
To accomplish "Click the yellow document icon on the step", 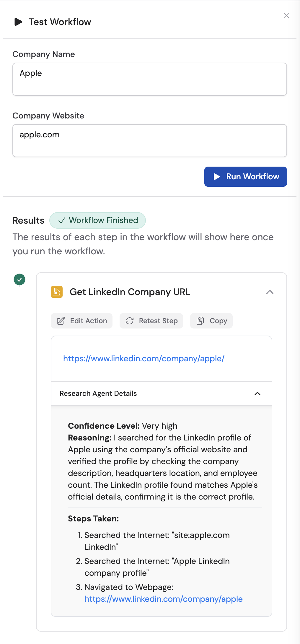I will pos(56,292).
